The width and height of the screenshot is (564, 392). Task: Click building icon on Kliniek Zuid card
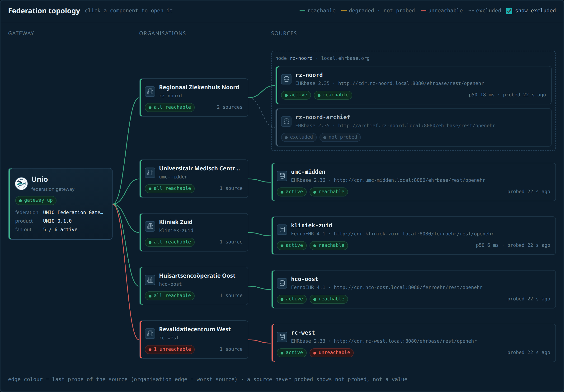(150, 226)
